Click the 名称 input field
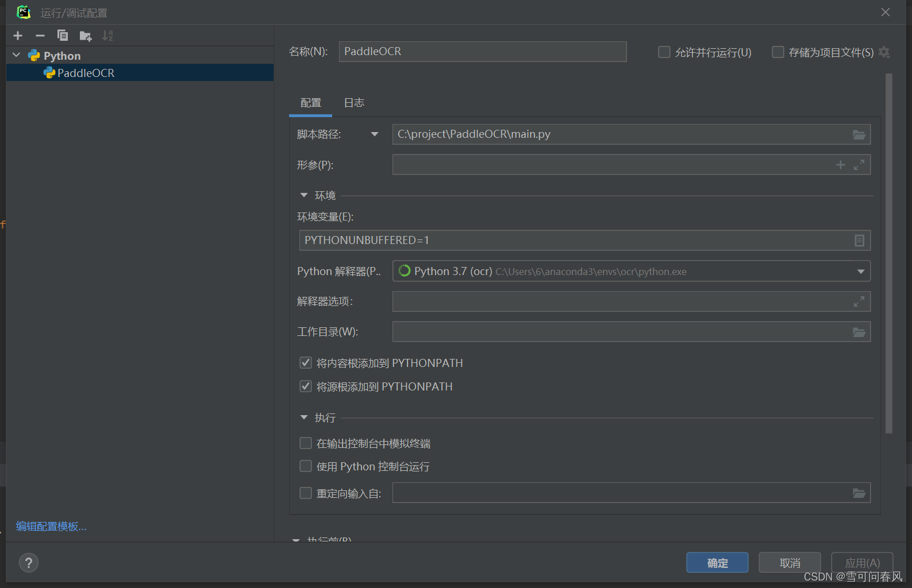Screen dimensions: 912x588 coord(483,52)
